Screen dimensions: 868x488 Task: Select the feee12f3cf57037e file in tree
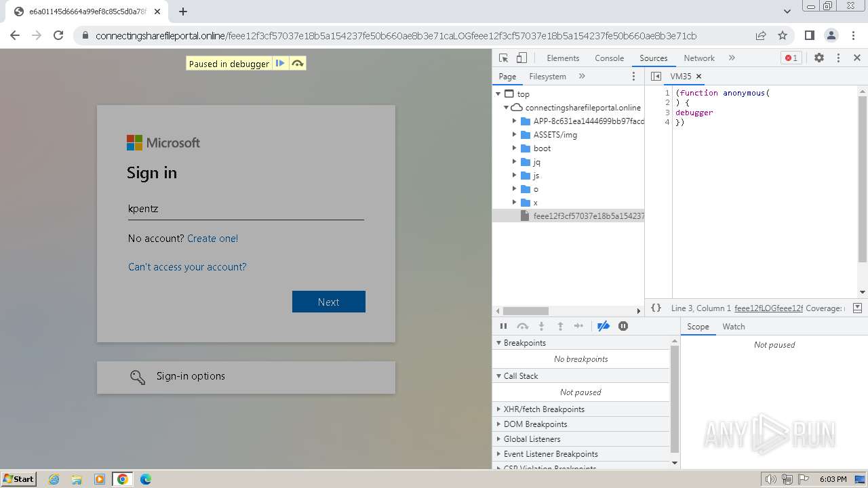coord(568,216)
